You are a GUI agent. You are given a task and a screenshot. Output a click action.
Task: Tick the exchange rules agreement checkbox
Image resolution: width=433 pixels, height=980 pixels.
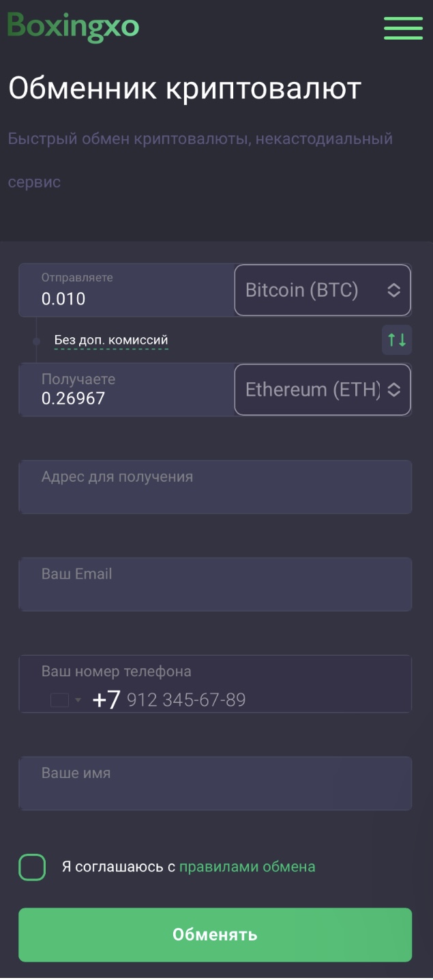pos(32,867)
